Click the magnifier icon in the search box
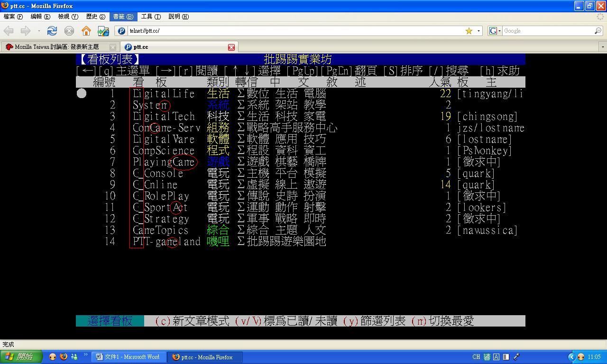 click(598, 31)
